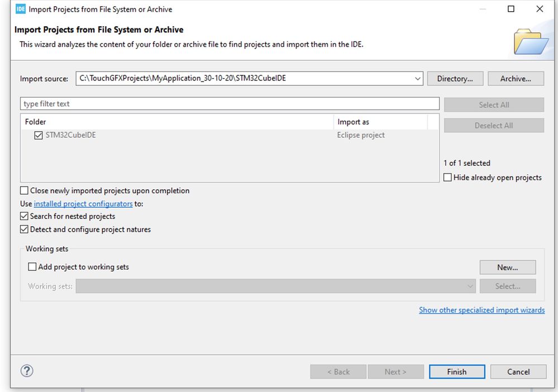Select the Import as column header
Screen dimensions: 558x392
pos(380,122)
